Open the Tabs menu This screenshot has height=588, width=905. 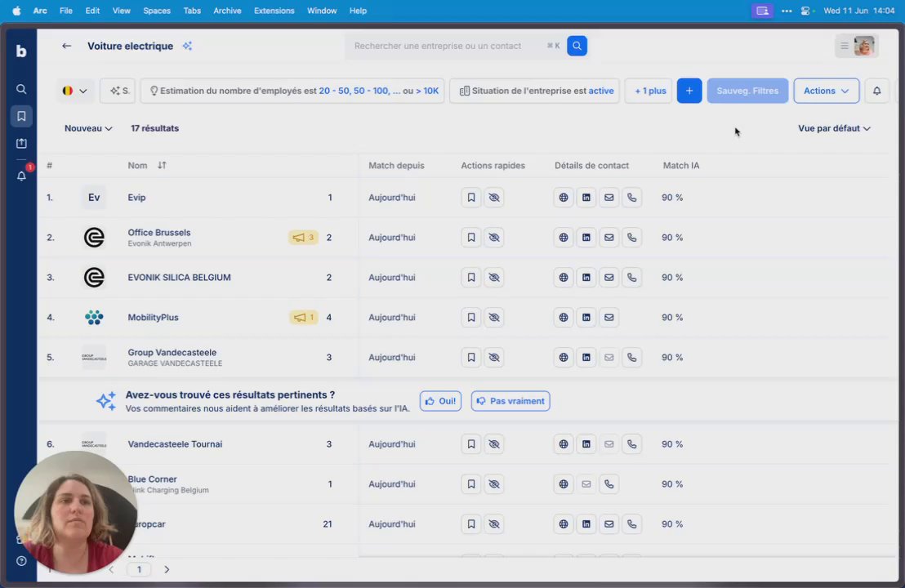(x=192, y=11)
